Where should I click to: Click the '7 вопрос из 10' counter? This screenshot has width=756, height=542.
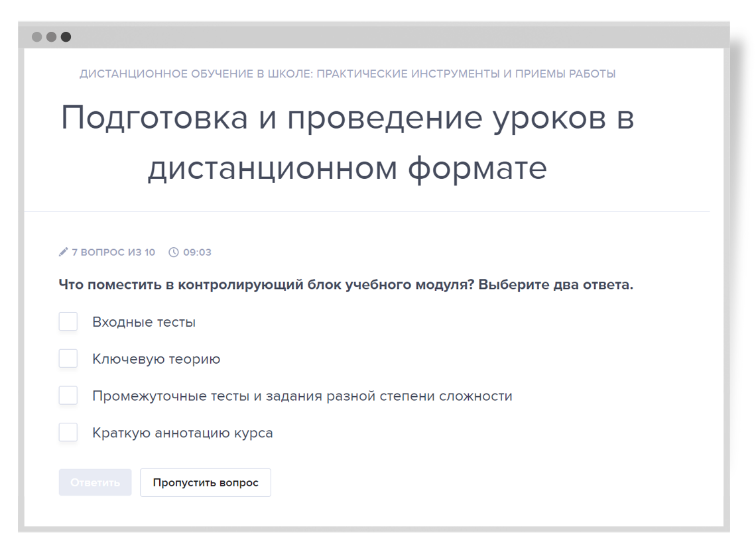pos(113,252)
